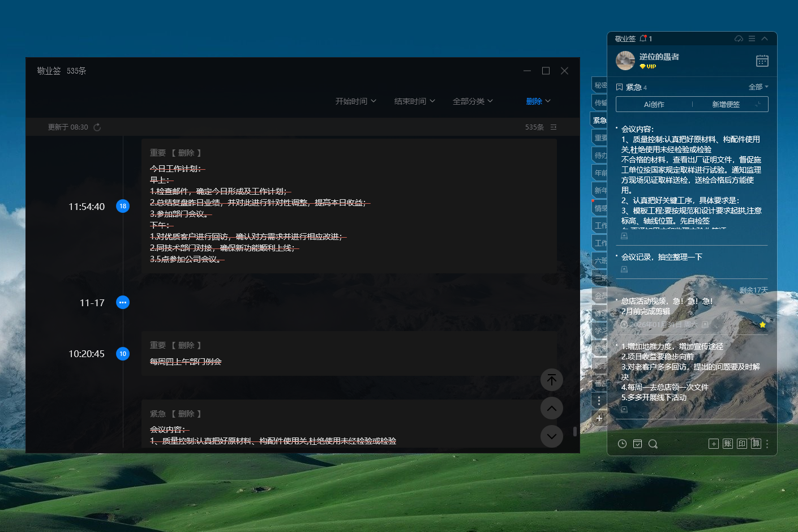The width and height of the screenshot is (798, 532).
Task: Click the Ai创作 button
Action: 654,105
